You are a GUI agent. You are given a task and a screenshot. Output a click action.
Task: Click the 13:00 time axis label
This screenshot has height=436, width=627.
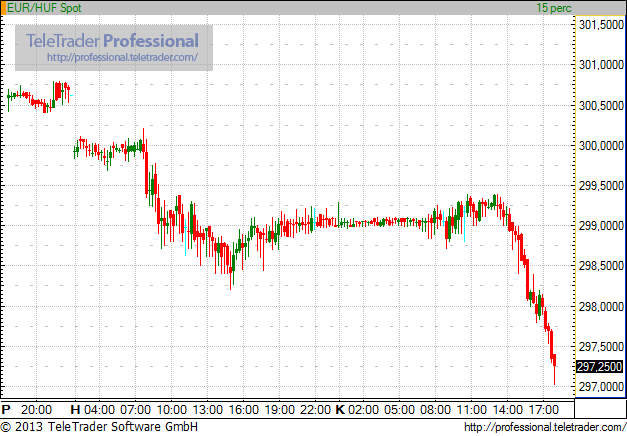[208, 410]
